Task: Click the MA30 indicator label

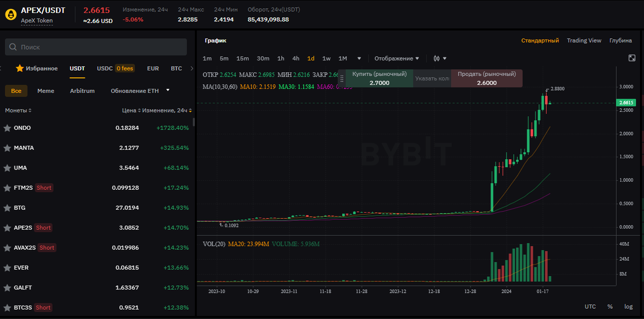Action: [x=297, y=86]
